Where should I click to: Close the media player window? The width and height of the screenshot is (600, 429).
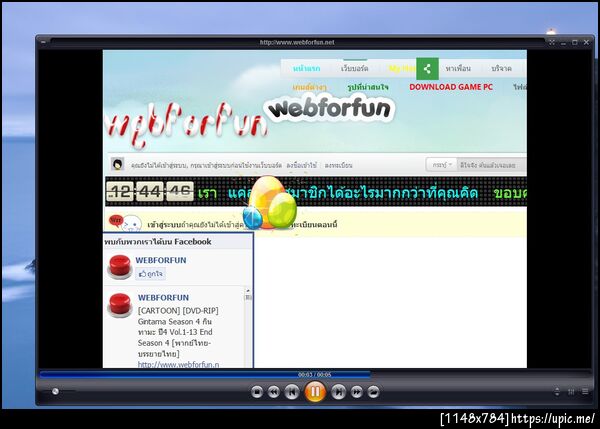(x=586, y=42)
